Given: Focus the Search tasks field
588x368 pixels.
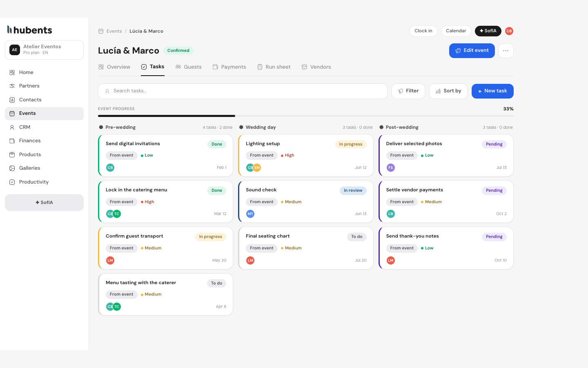Looking at the screenshot, I should pos(243,91).
